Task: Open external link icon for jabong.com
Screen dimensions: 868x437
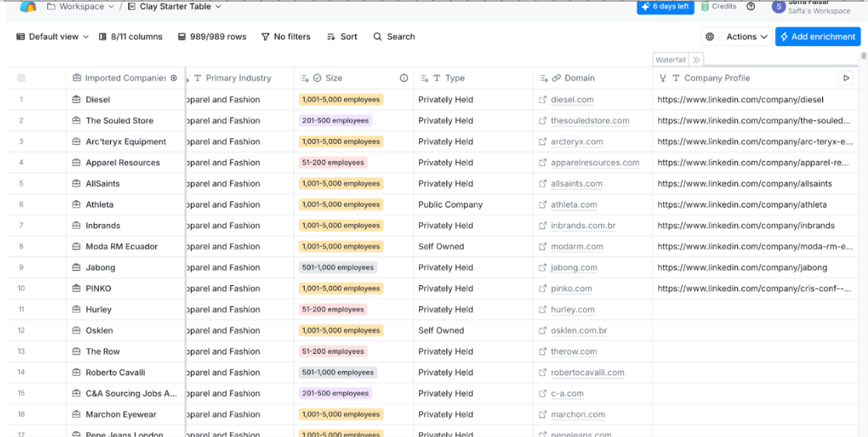Action: tap(542, 268)
